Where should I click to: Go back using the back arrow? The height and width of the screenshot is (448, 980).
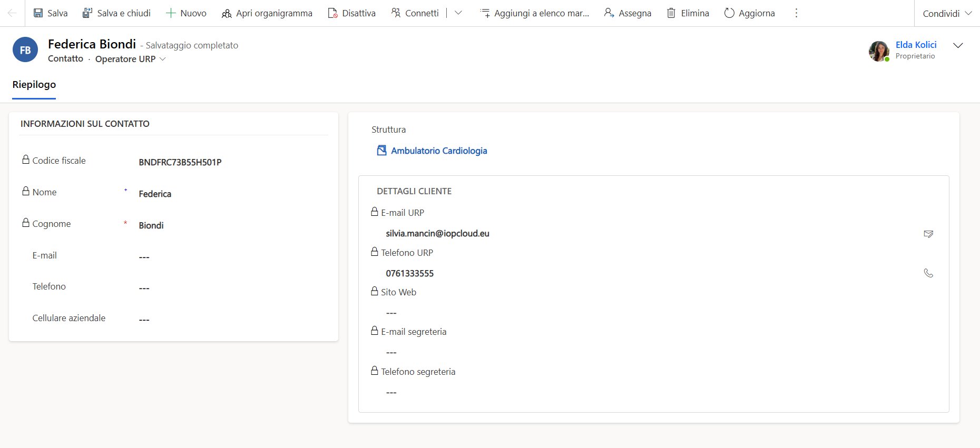point(12,13)
